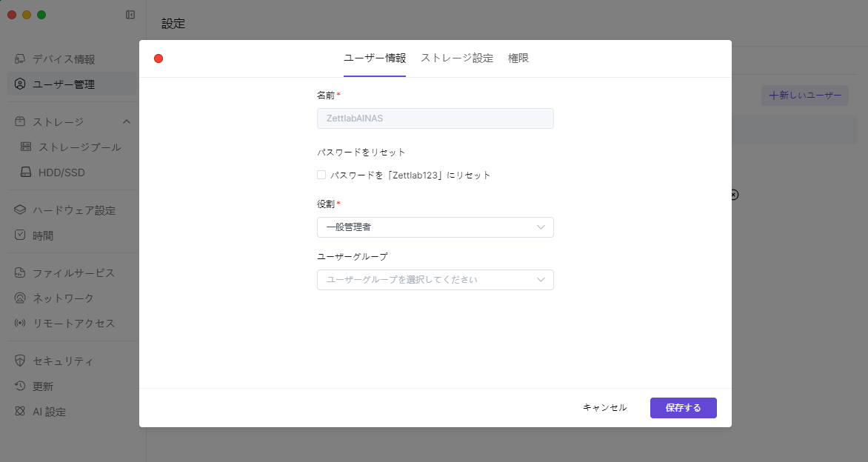Open the Time (時間) settings icon
This screenshot has width=868, height=462.
[20, 235]
